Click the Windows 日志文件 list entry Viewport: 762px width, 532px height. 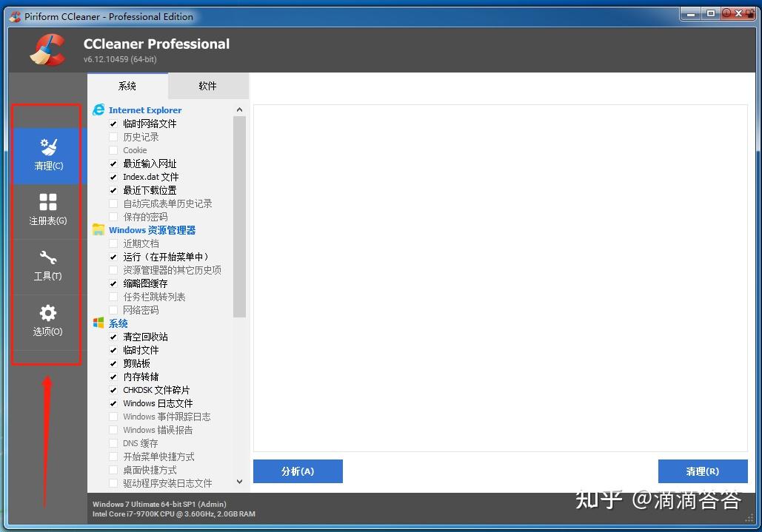[x=159, y=403]
